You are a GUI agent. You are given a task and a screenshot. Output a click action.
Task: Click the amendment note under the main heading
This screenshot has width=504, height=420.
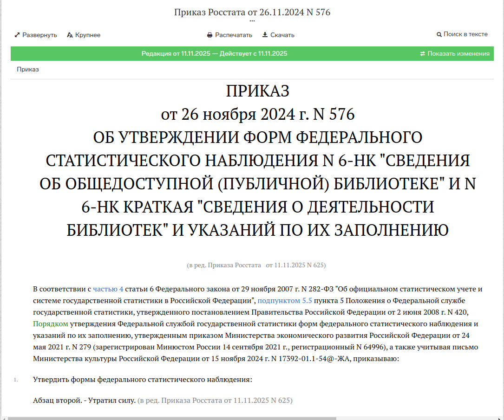point(256,265)
